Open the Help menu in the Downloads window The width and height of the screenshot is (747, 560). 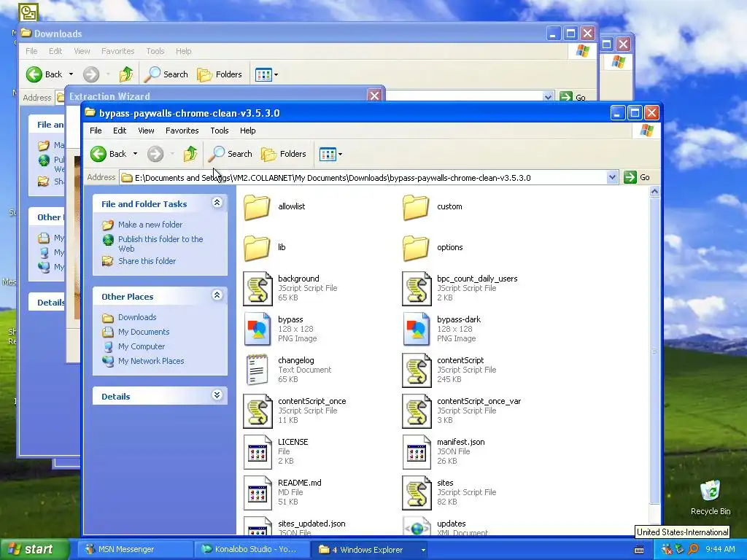click(x=183, y=51)
